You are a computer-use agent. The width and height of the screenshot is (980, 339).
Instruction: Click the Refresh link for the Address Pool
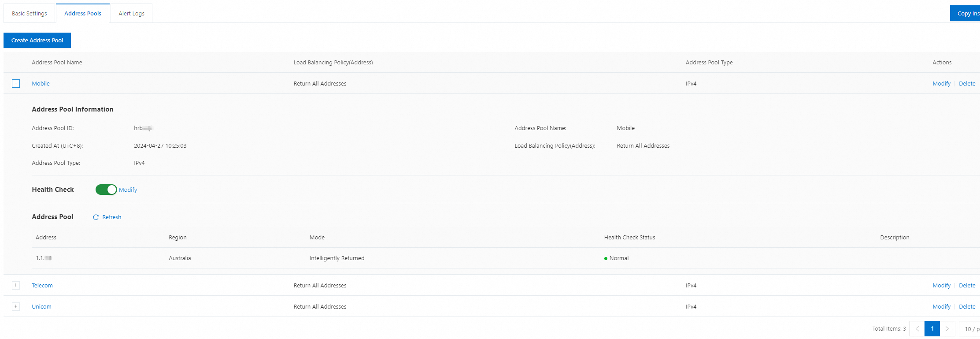(x=111, y=217)
